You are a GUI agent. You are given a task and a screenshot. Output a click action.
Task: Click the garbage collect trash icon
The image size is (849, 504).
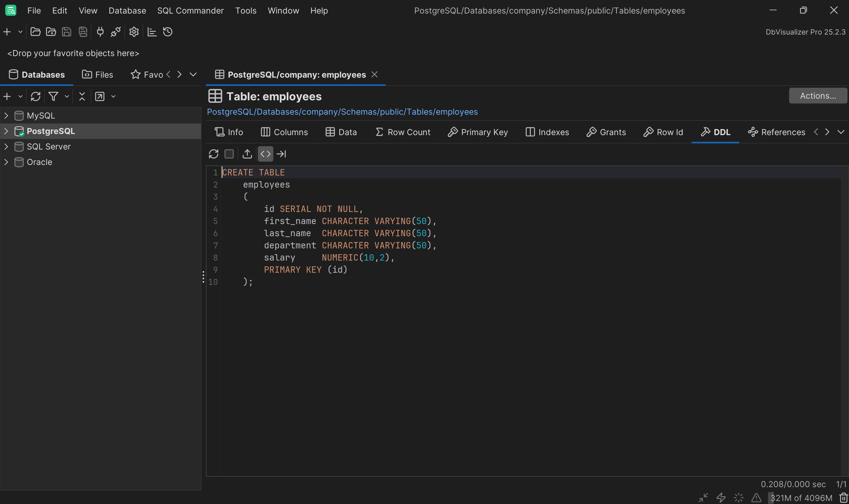pos(843,498)
